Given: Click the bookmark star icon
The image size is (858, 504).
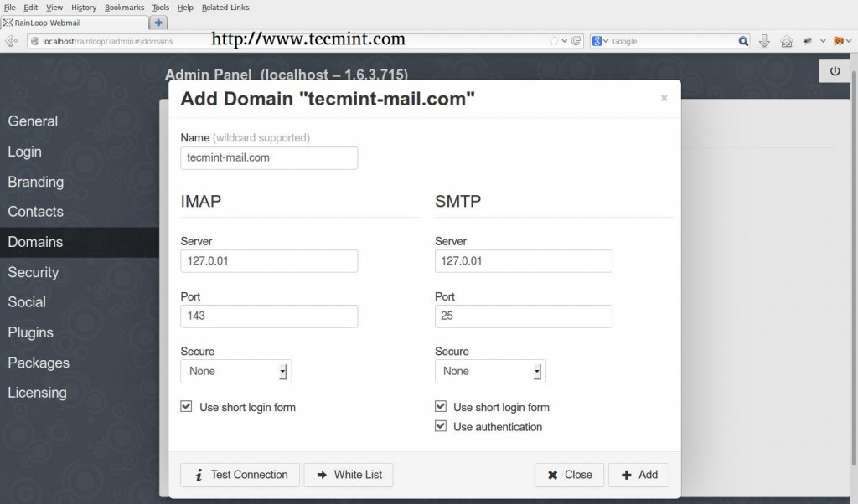Looking at the screenshot, I should 554,41.
